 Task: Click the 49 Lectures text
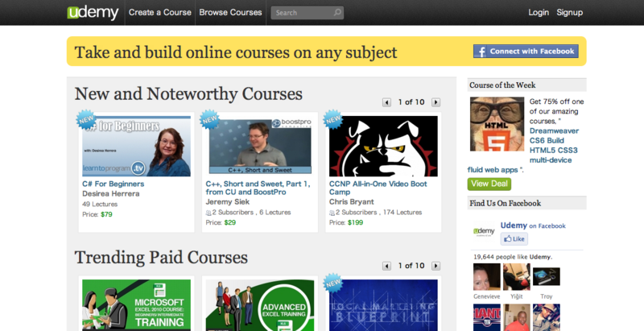coord(100,204)
